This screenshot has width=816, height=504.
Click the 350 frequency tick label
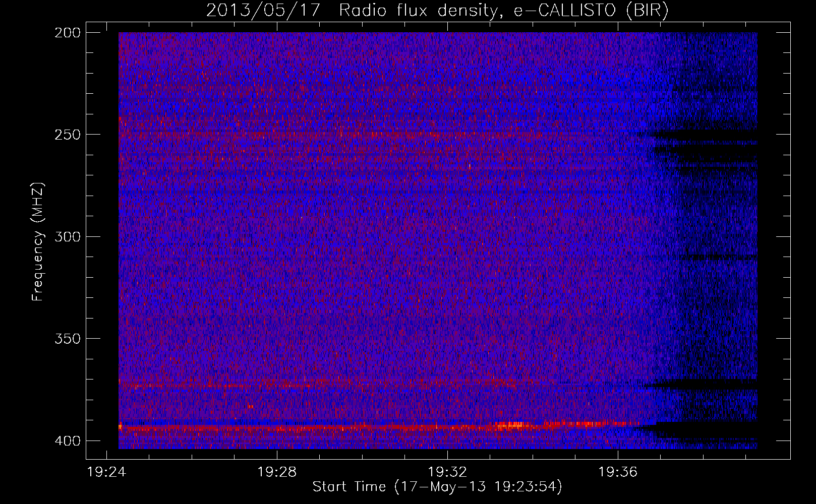click(x=67, y=338)
